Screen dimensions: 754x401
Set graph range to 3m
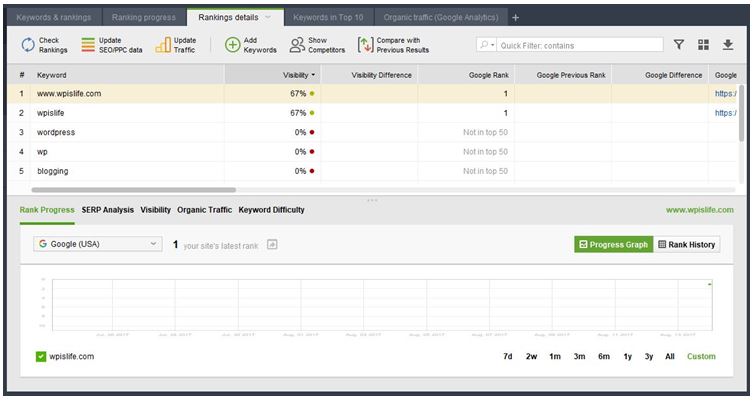click(579, 356)
